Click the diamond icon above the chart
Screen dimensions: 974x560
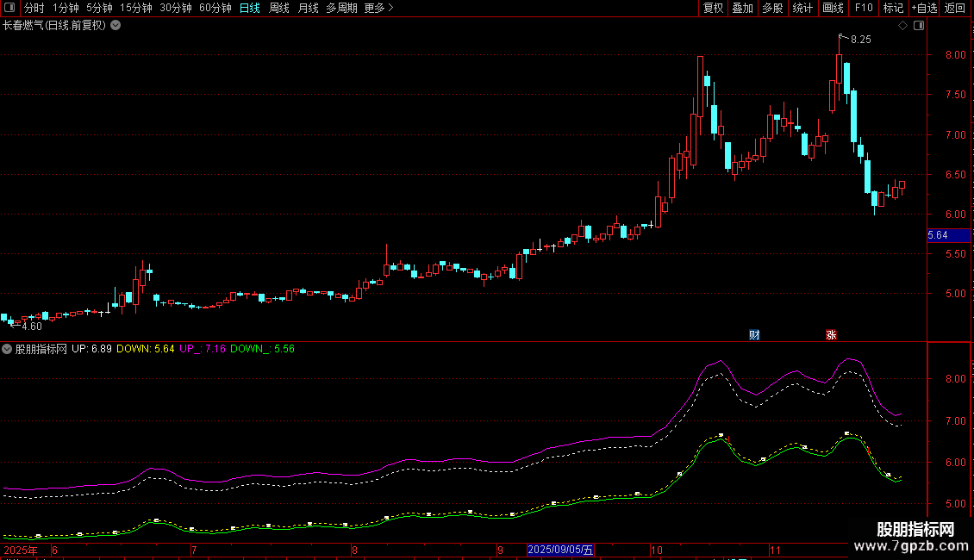click(902, 26)
